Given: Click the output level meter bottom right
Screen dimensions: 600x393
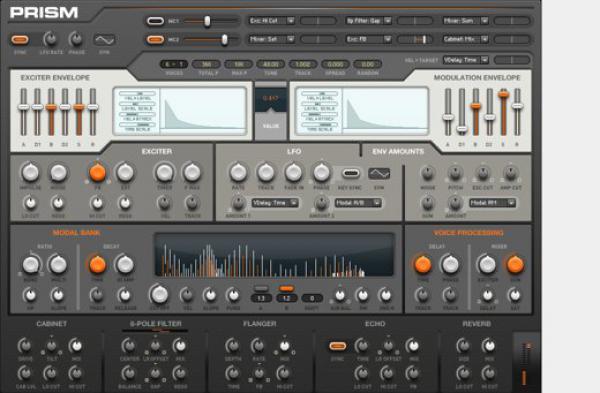Looking at the screenshot, I should pos(526,364).
